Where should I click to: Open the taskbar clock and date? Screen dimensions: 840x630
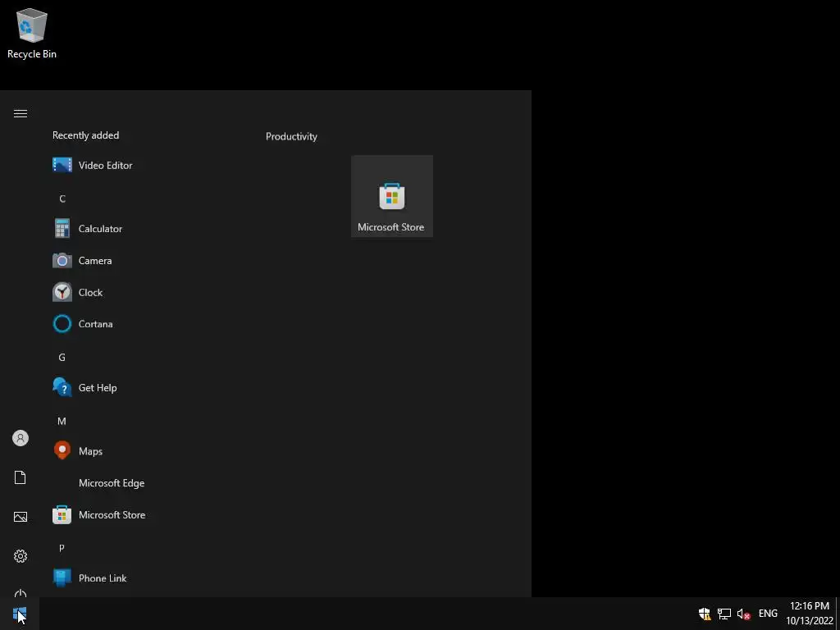click(810, 614)
